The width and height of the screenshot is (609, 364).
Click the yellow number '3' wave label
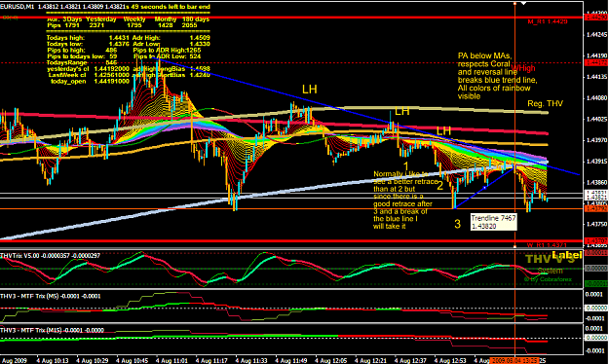click(458, 224)
